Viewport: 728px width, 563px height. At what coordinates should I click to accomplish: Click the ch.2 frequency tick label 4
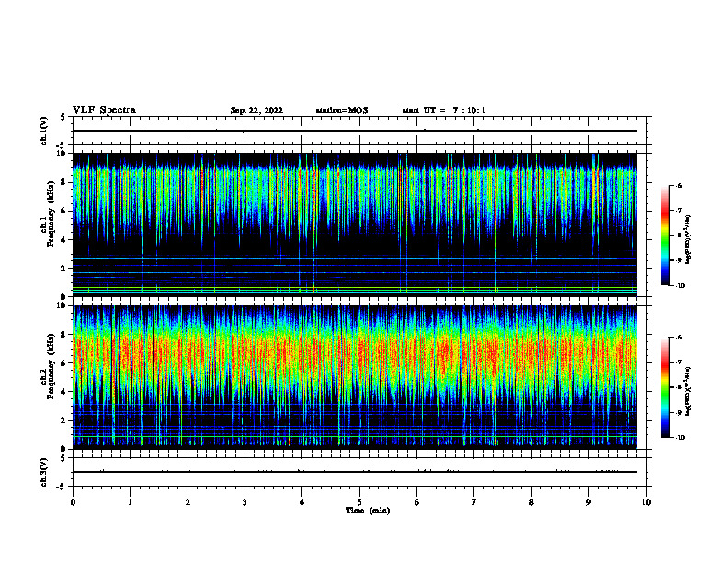[64, 392]
